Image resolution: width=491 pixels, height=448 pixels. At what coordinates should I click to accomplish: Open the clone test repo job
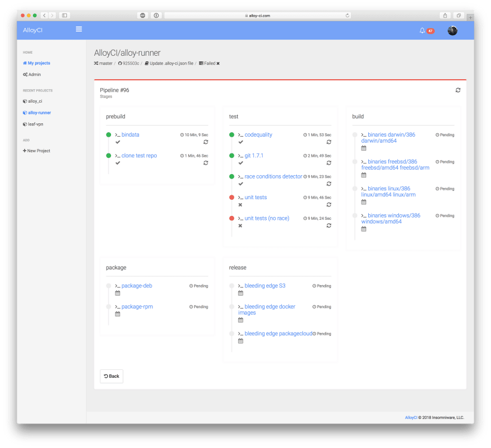click(139, 156)
